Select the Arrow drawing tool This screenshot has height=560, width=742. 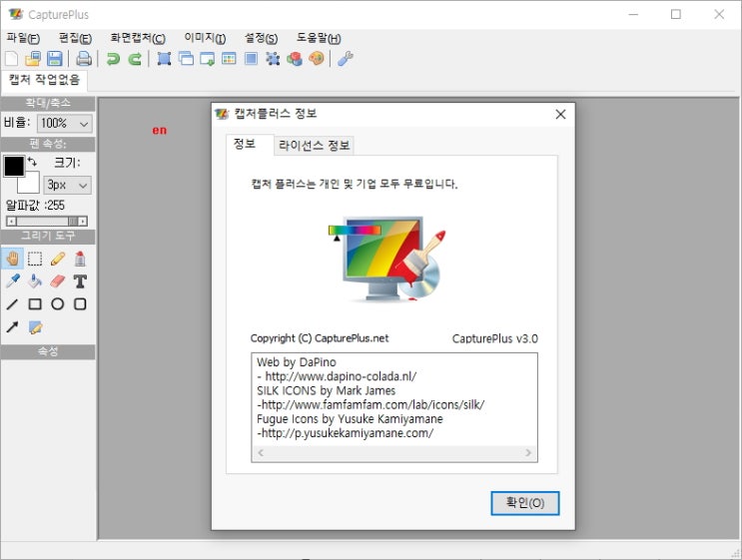(12, 326)
